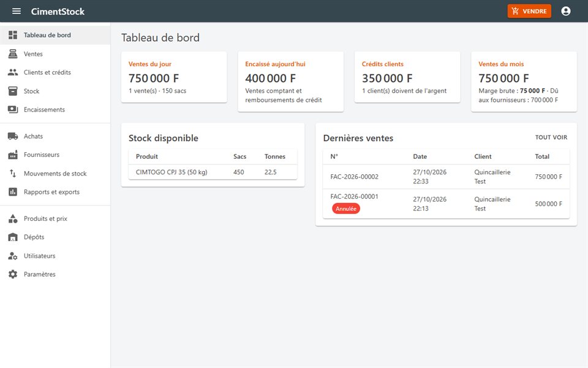Open Rapports et exports
The image size is (588, 368).
point(55,192)
